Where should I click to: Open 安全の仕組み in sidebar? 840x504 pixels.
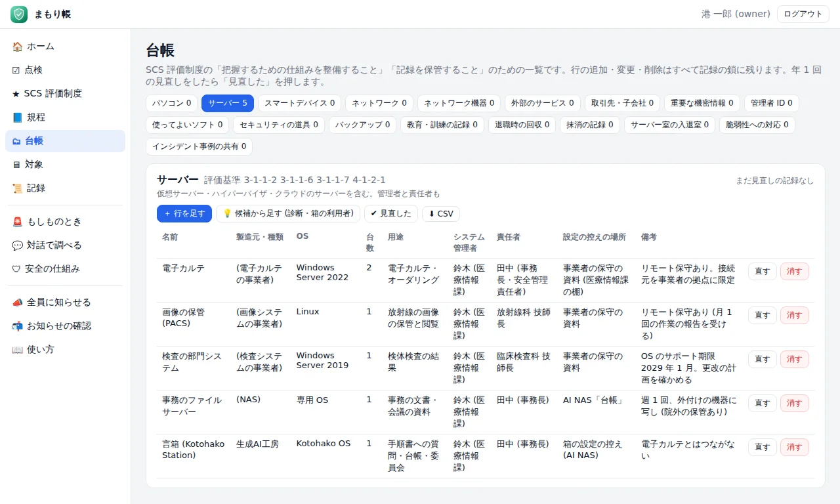pyautogui.click(x=65, y=269)
